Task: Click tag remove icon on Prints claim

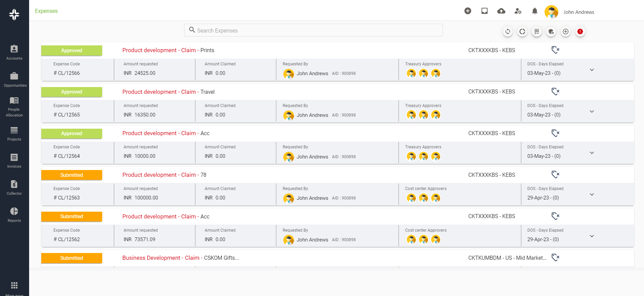Action: pyautogui.click(x=555, y=50)
